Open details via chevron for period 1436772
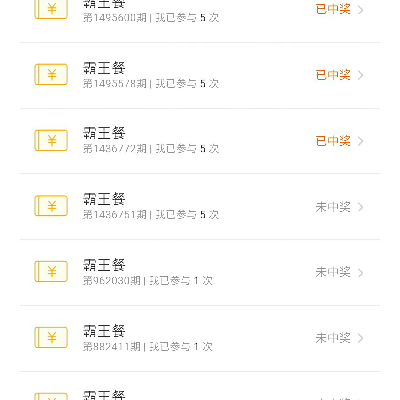The height and width of the screenshot is (400, 400). coord(360,141)
